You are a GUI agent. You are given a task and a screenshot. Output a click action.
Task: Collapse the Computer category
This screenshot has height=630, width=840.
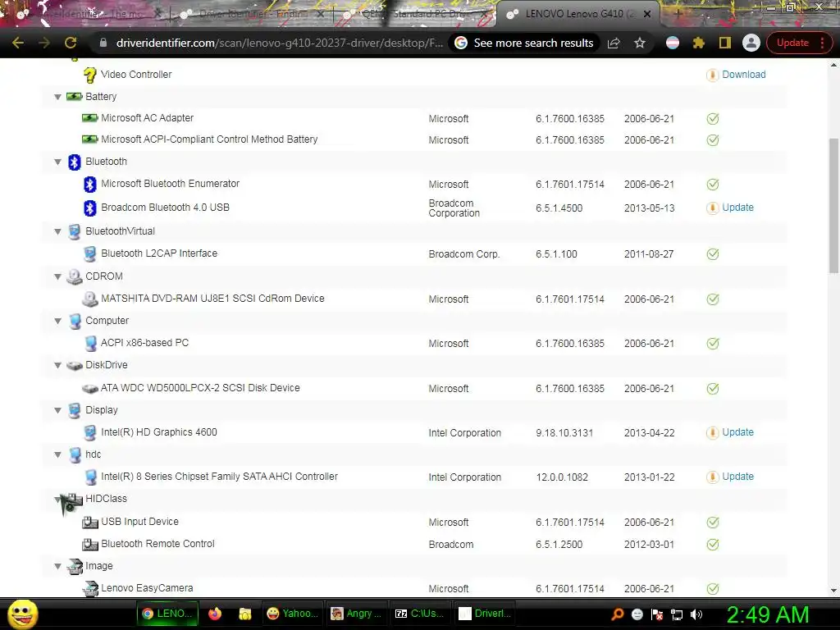tap(58, 321)
